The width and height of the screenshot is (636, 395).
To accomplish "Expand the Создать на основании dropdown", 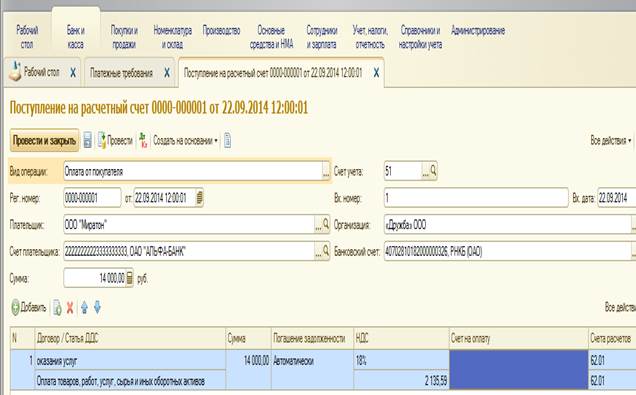I will (185, 140).
